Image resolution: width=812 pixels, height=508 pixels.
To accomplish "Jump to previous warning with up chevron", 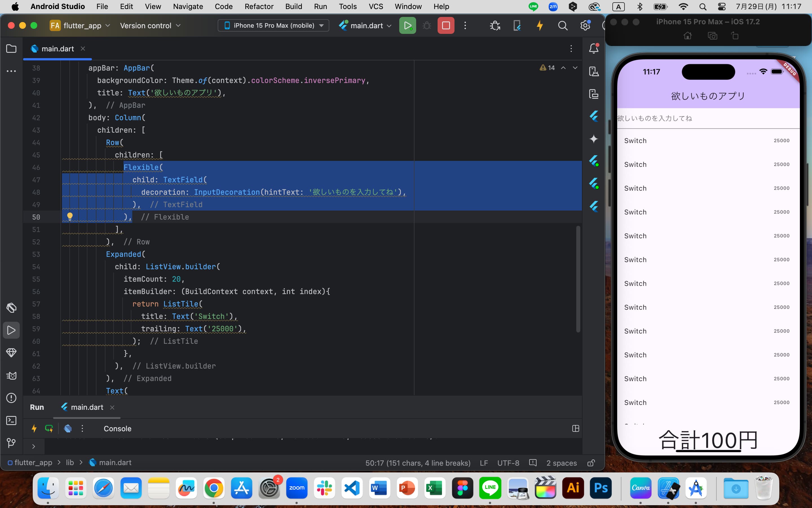I will (x=563, y=68).
